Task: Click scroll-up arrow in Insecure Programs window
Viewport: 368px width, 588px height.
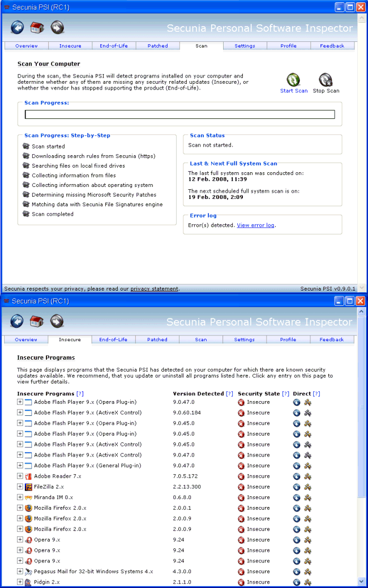Action: [361, 312]
